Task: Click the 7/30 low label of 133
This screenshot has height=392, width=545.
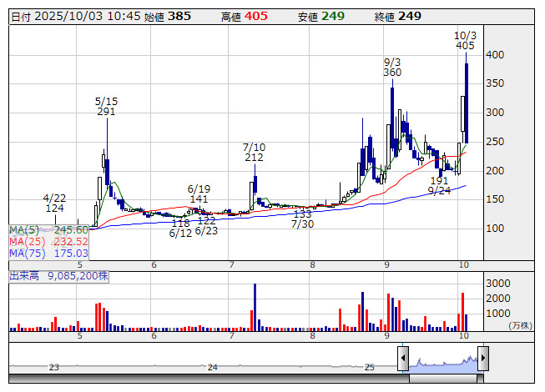Action: (x=302, y=219)
